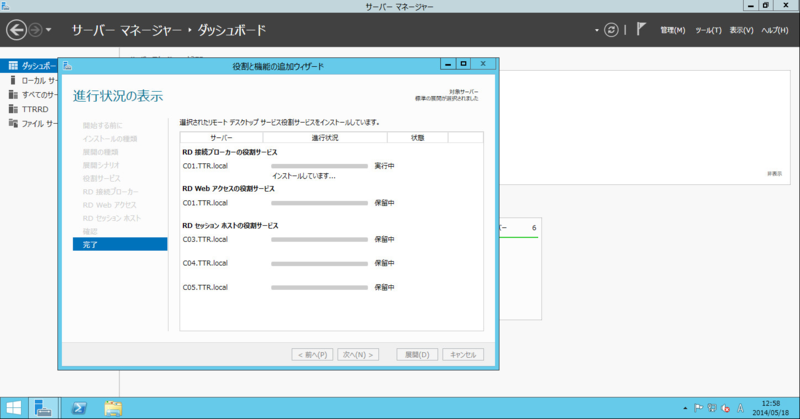Open the ツール(T) menu
800x419 pixels.
(708, 31)
